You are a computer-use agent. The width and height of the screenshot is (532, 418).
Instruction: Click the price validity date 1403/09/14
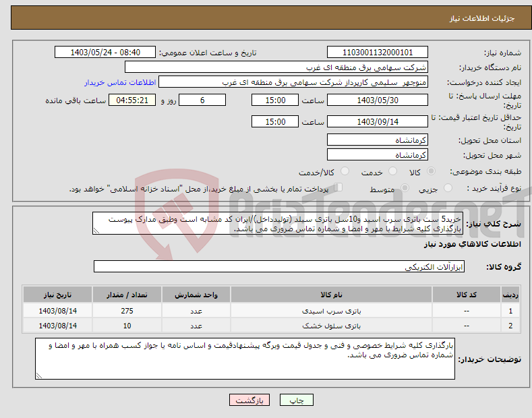click(x=378, y=122)
